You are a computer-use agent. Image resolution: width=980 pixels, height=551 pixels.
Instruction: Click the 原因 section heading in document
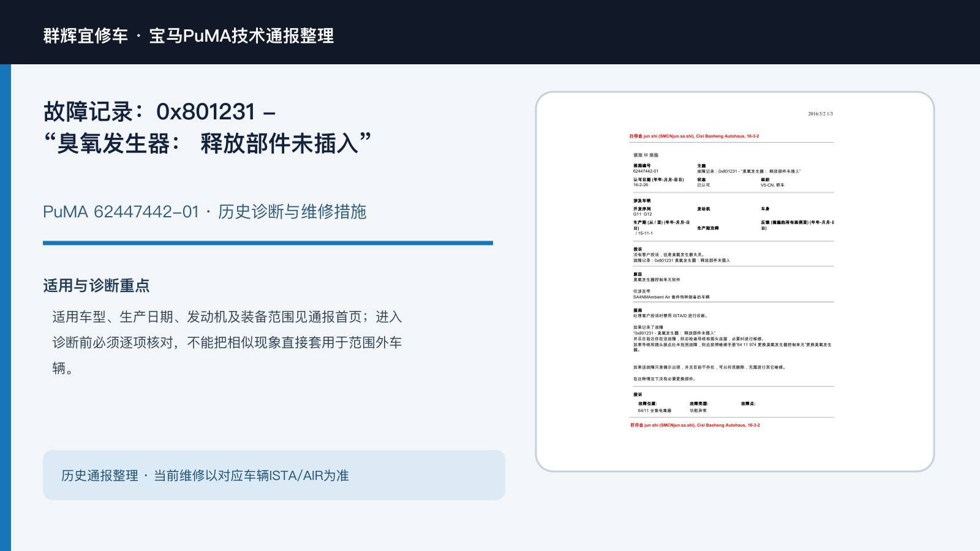coord(638,274)
